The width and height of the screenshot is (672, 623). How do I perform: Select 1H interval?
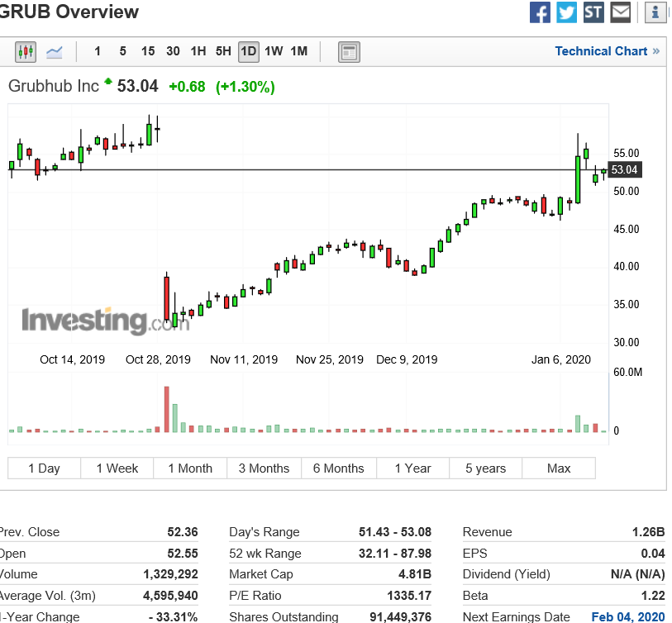click(198, 51)
